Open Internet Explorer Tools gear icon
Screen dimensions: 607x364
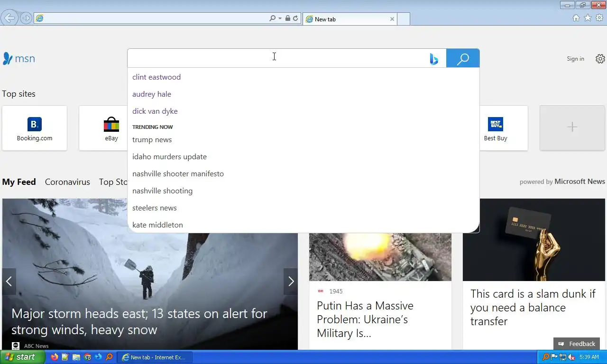click(x=599, y=18)
